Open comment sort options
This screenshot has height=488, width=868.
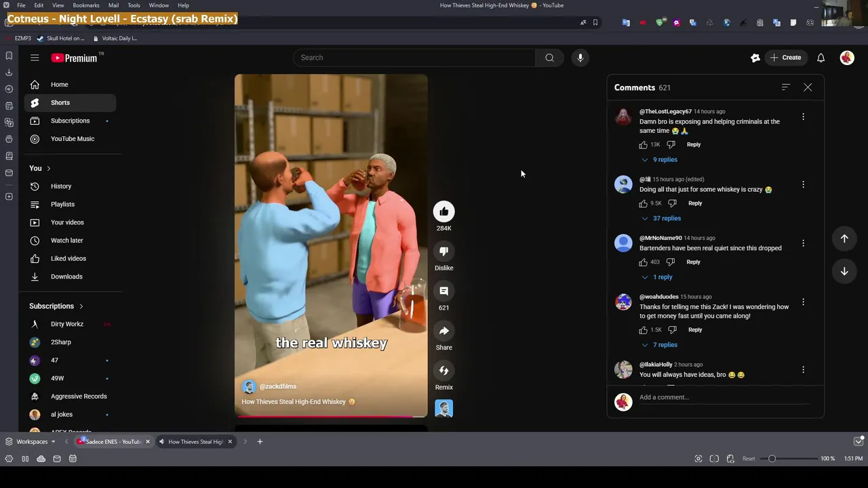pos(786,87)
